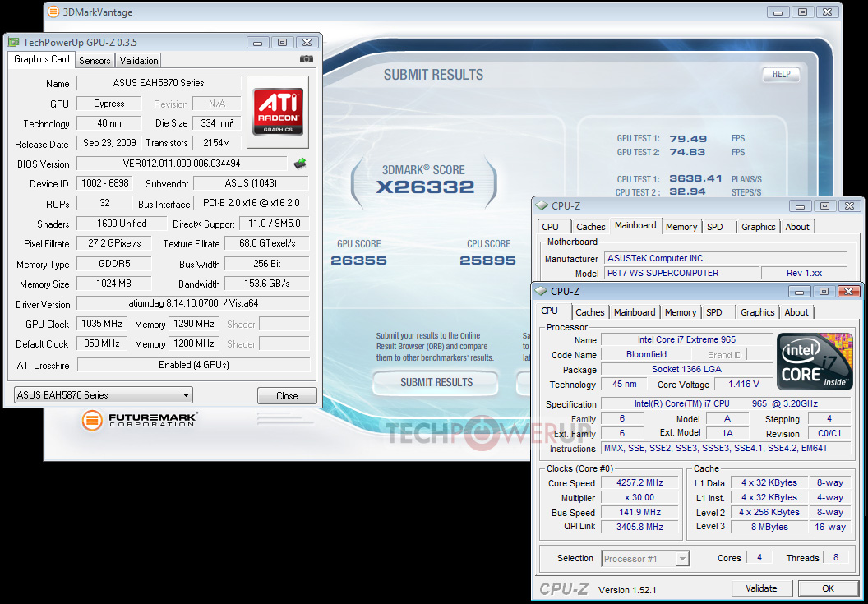The height and width of the screenshot is (604, 868).
Task: Click the Validate button in CPU-Z
Action: click(761, 588)
